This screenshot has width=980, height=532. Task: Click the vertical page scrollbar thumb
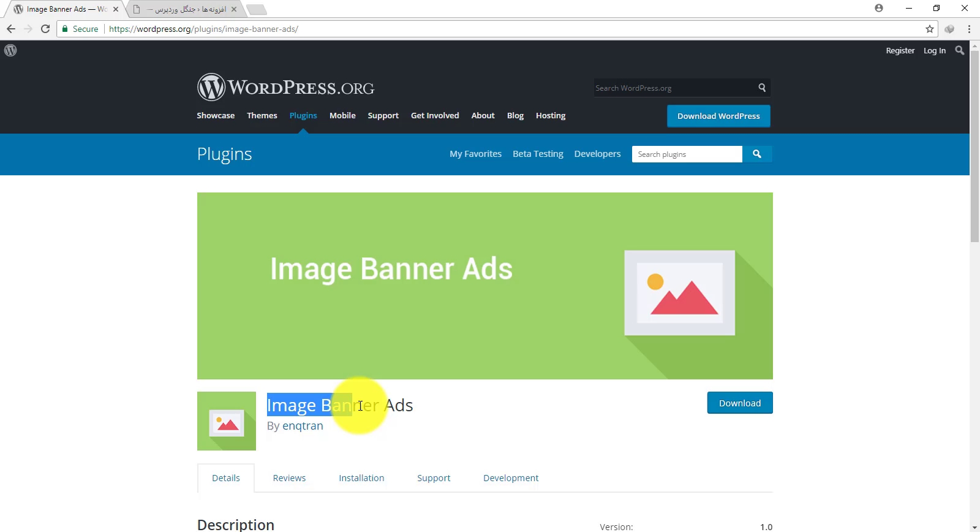[x=974, y=147]
